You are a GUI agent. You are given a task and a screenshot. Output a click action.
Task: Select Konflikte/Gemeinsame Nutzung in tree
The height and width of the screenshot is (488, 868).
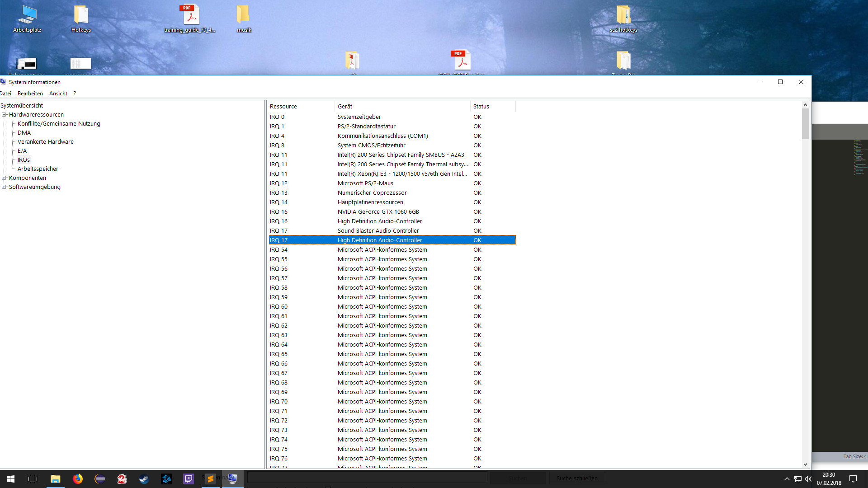pyautogui.click(x=59, y=124)
